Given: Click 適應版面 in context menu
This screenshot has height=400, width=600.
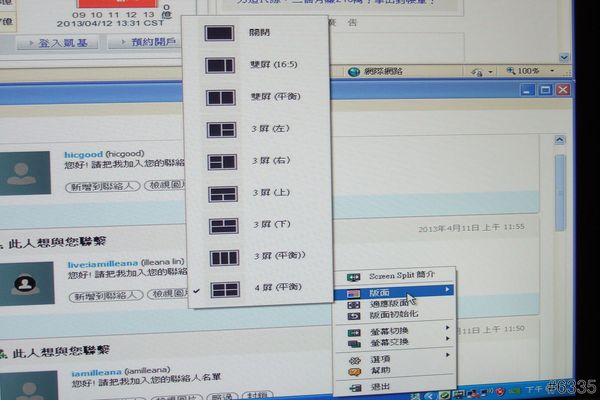Looking at the screenshot, I should (394, 304).
